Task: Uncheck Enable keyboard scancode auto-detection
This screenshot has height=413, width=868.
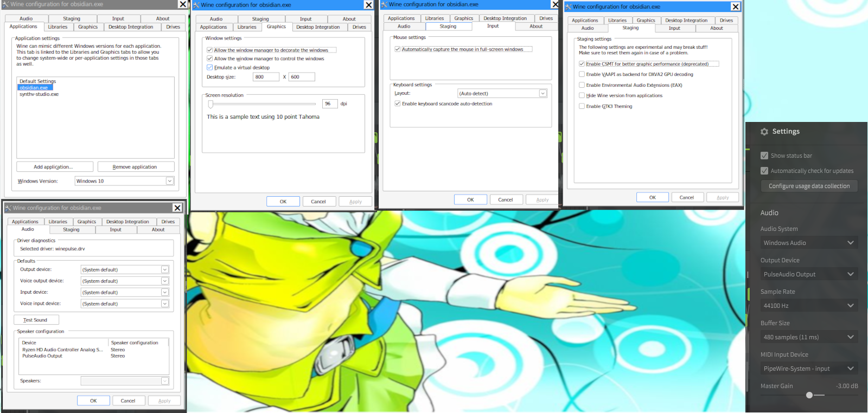Action: click(x=397, y=104)
